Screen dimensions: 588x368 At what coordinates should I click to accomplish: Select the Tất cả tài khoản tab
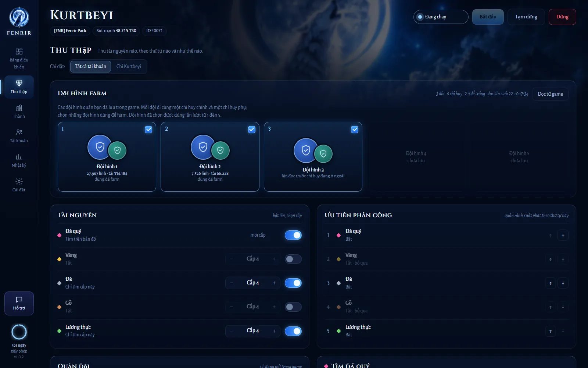90,67
